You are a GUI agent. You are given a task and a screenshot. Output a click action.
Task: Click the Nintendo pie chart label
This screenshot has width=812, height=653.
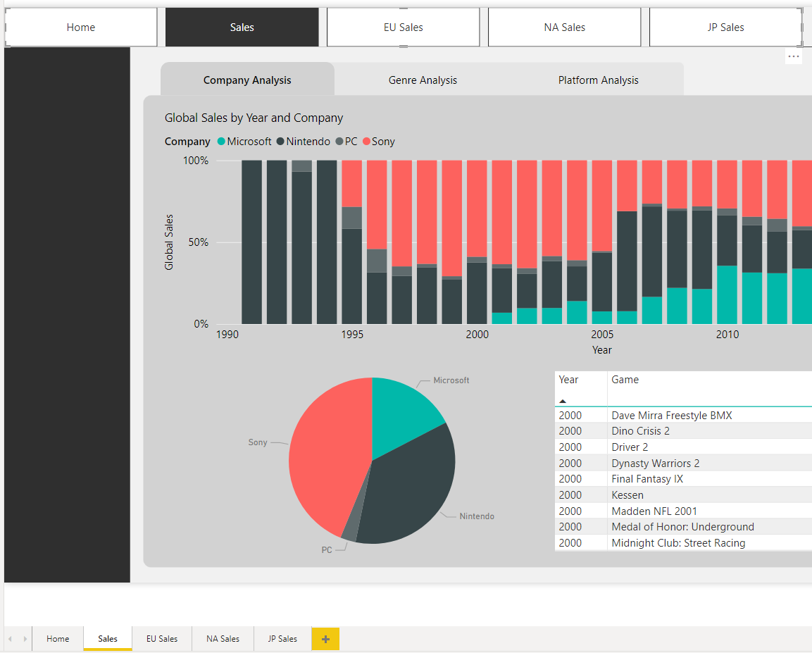[x=477, y=516]
